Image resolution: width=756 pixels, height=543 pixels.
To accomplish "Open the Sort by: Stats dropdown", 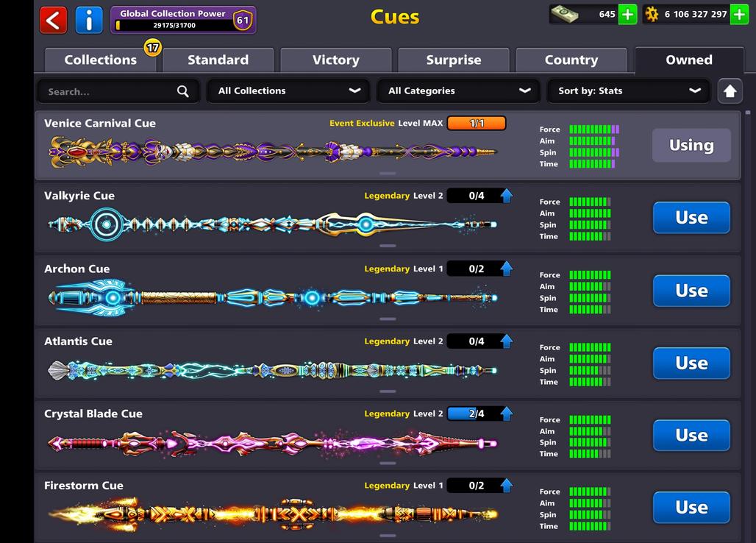I will click(x=629, y=91).
